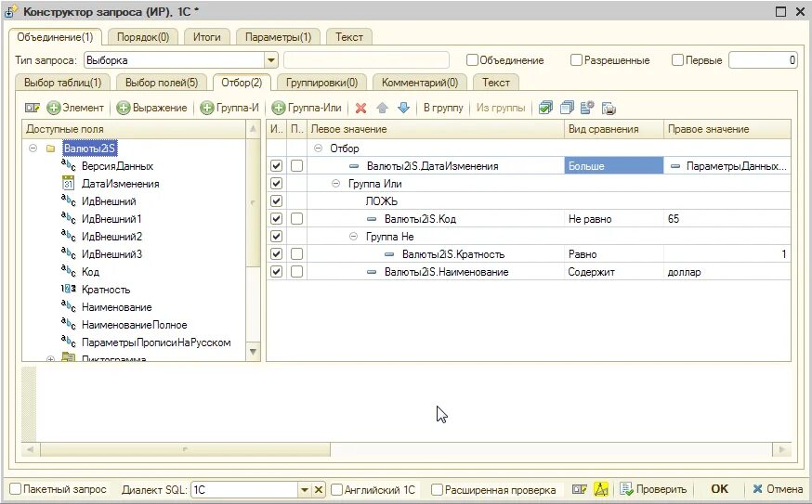The image size is (812, 504).
Task: Click the Больше comparison type cell
Action: point(614,165)
